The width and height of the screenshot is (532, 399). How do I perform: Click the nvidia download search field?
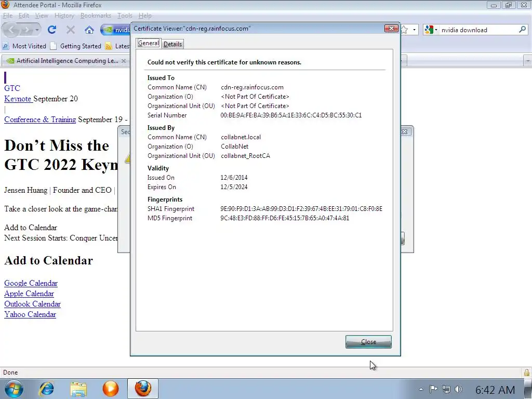pos(478,30)
